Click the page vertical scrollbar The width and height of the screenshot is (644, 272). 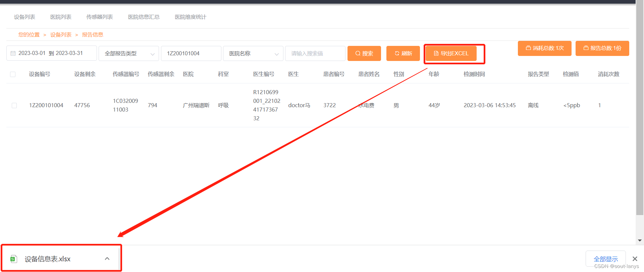[x=640, y=107]
